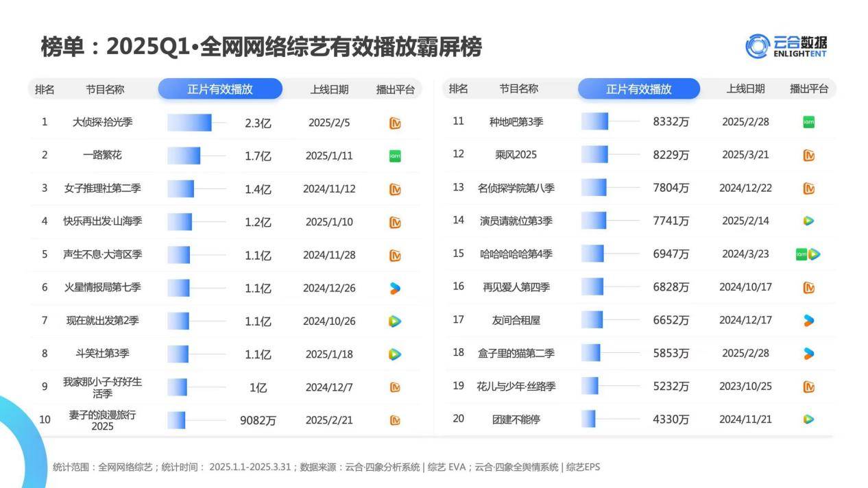Click the show name 女子推理社第二季
This screenshot has height=488, width=868.
click(x=102, y=188)
